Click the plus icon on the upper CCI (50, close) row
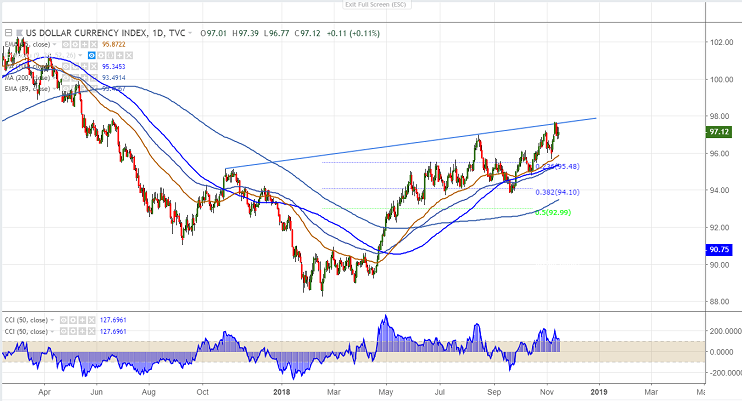Viewport: 742px width, 401px height. [83, 320]
